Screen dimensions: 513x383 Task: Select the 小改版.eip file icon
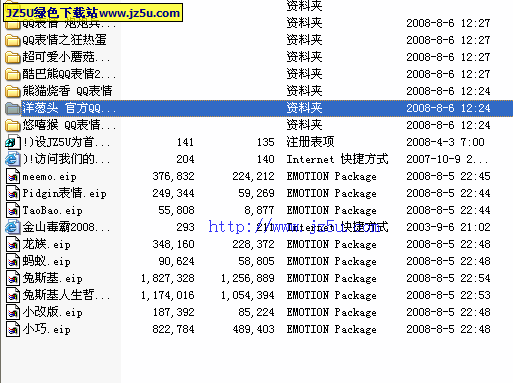coord(13,312)
